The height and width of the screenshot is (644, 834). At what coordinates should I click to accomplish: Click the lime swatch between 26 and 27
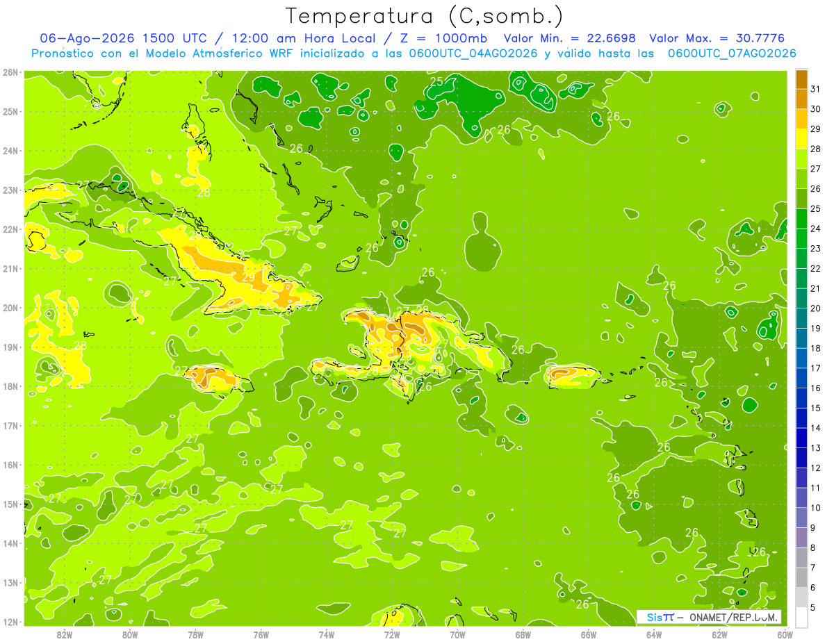pos(801,179)
